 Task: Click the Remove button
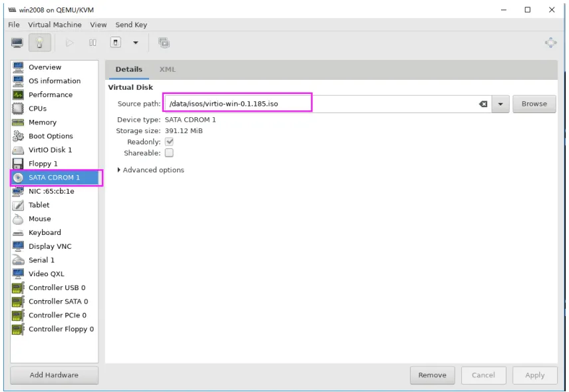click(x=432, y=375)
